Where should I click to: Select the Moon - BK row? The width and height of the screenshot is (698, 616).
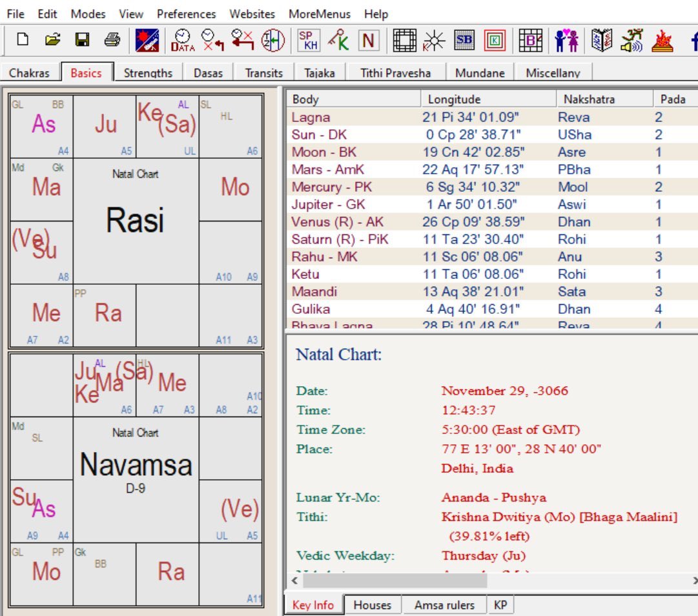pos(492,152)
